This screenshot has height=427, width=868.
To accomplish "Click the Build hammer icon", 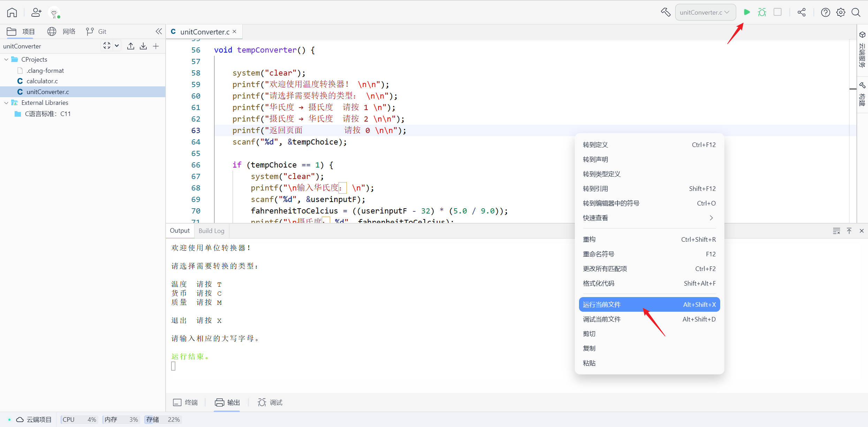I will point(665,12).
